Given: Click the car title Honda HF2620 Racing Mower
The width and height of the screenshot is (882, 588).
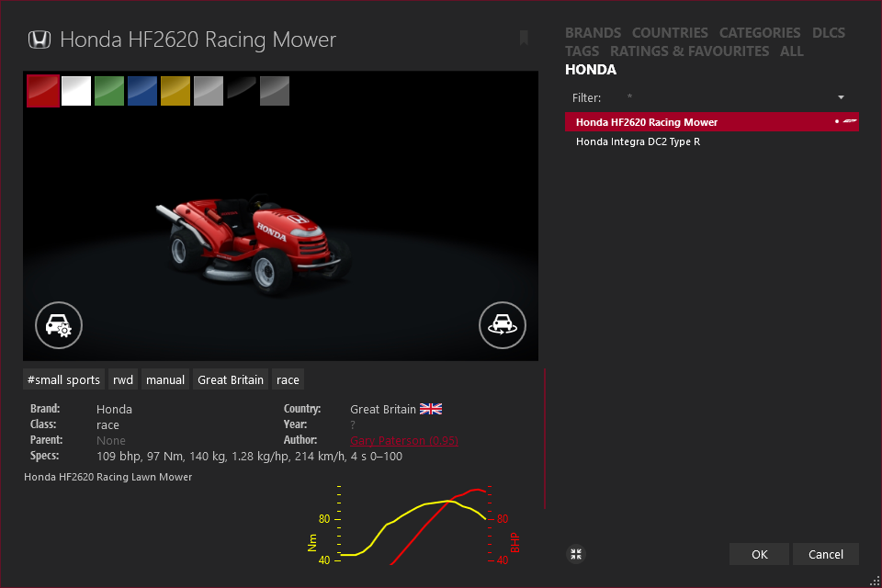Looking at the screenshot, I should [x=198, y=40].
